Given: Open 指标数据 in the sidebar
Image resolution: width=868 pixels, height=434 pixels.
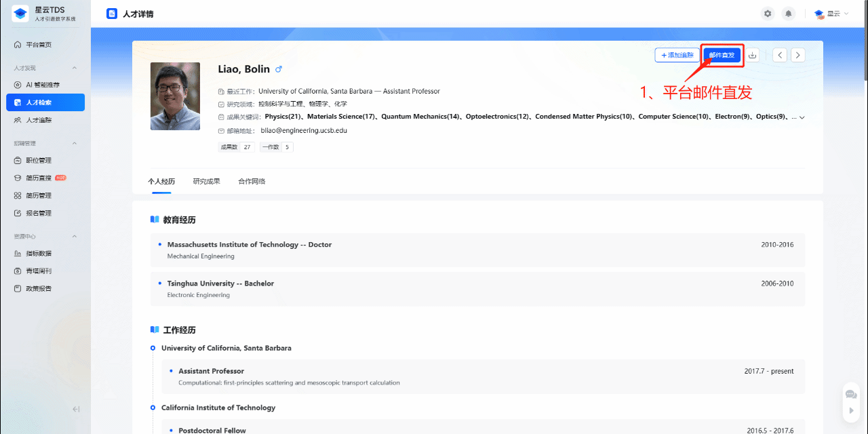Looking at the screenshot, I should pos(45,254).
